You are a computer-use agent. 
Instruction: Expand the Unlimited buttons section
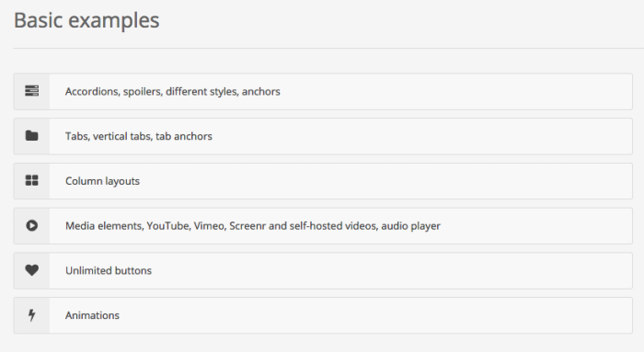[323, 270]
